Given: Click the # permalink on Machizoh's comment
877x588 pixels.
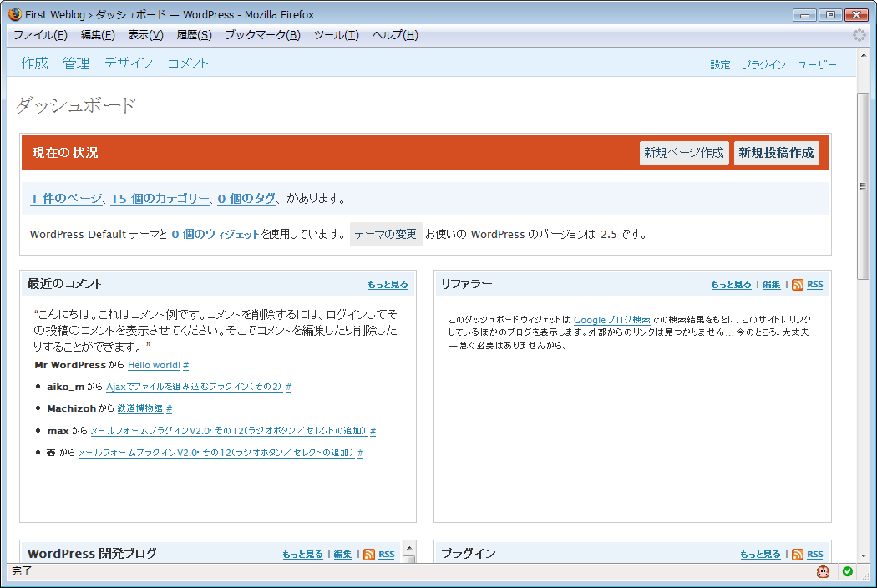Looking at the screenshot, I should click(169, 408).
